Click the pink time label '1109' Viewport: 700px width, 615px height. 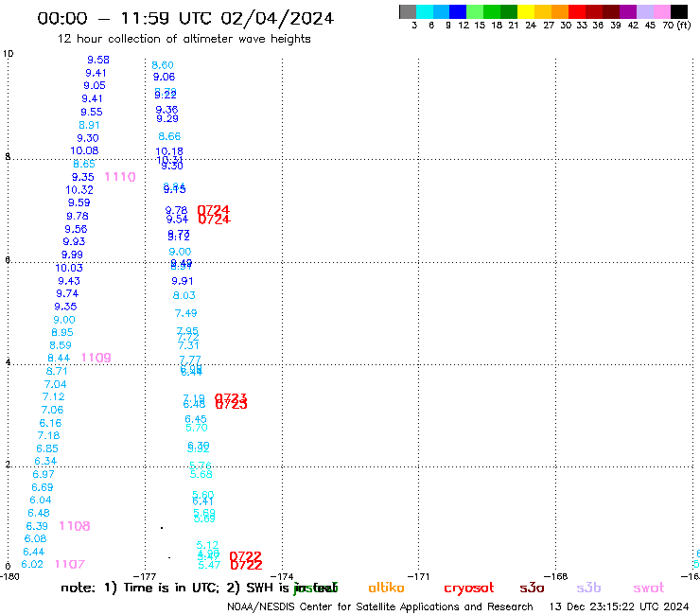pyautogui.click(x=96, y=358)
